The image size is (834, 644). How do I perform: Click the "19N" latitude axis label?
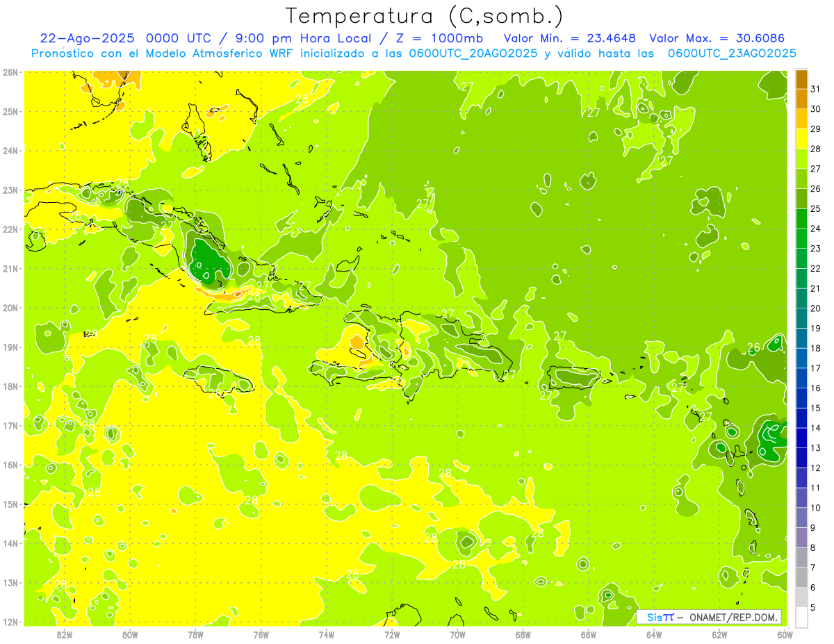(10, 347)
